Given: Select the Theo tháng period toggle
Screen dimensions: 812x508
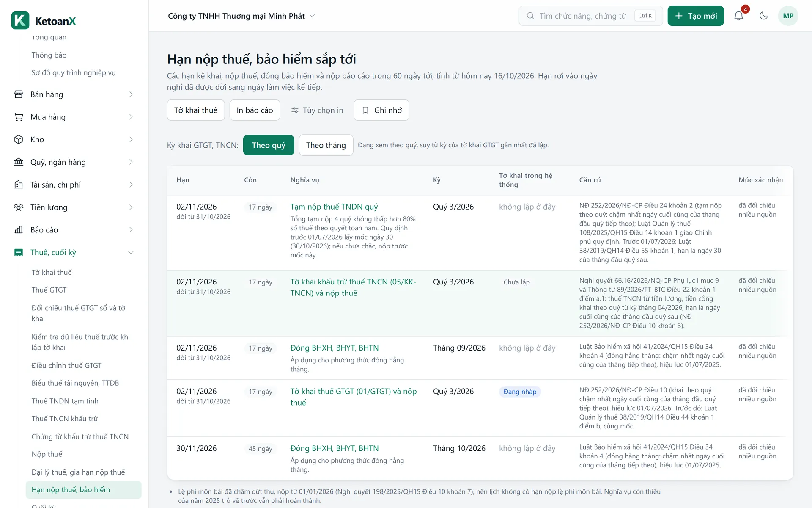Looking at the screenshot, I should click(326, 145).
